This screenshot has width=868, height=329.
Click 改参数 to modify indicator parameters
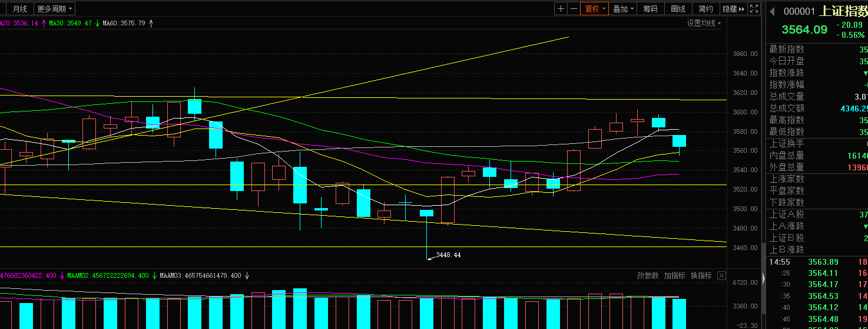pos(648,275)
